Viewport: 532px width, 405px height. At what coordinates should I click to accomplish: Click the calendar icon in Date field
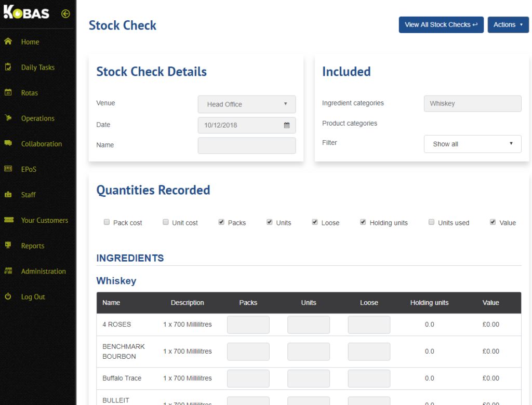[287, 125]
